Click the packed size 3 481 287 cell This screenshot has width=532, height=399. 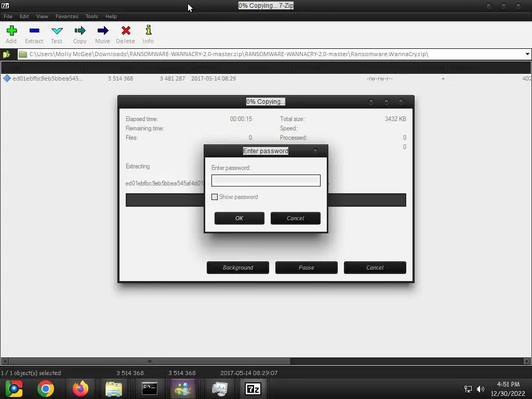pos(172,78)
